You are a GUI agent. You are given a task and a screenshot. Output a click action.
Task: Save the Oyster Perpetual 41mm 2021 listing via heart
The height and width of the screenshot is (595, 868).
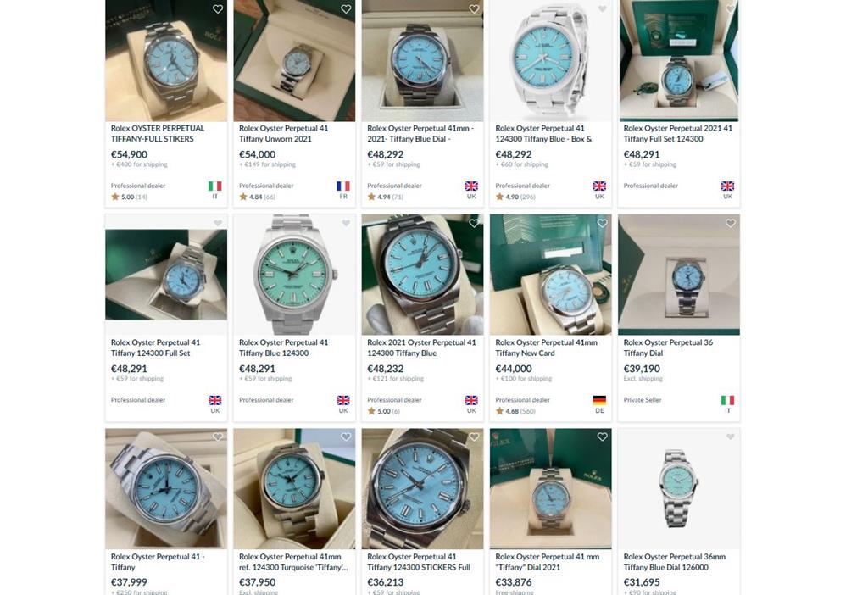tap(474, 8)
